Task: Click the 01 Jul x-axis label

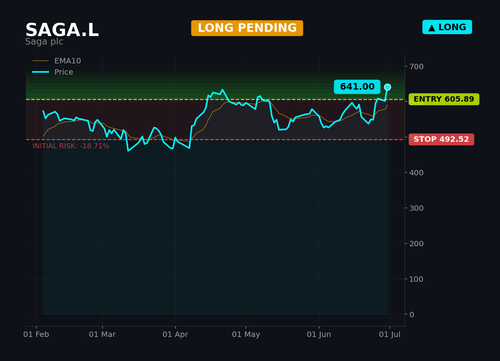Action: point(390,334)
